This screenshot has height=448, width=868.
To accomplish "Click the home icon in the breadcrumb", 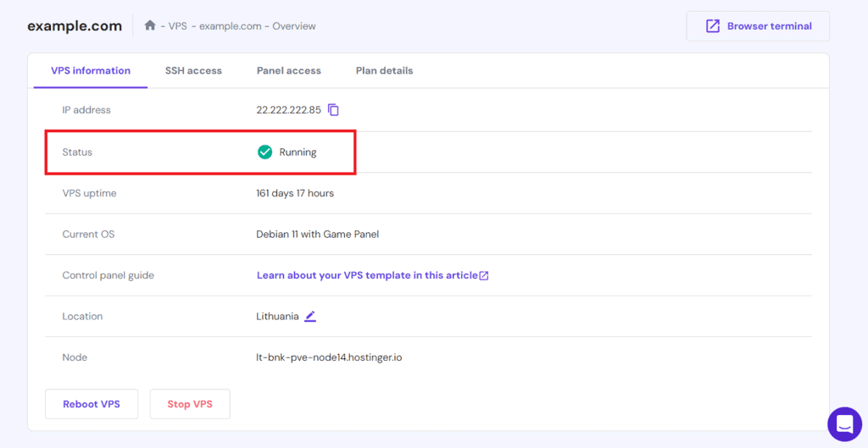I will 150,25.
